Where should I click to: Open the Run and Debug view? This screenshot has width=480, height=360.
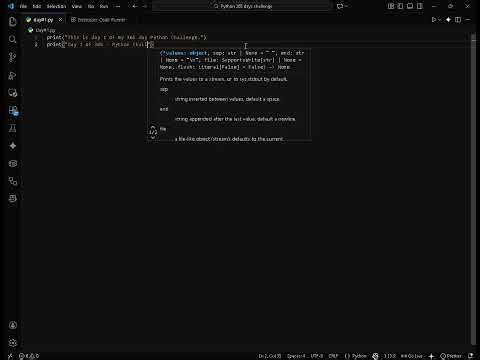[x=13, y=75]
